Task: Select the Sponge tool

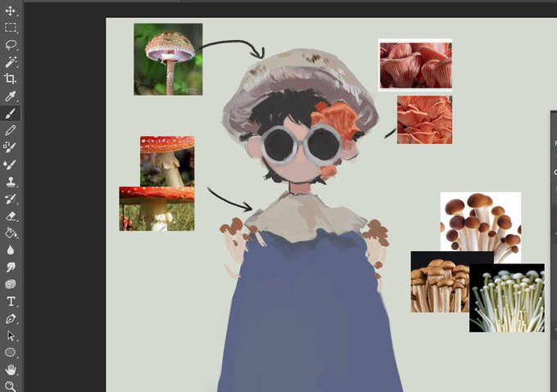Action: (x=11, y=284)
